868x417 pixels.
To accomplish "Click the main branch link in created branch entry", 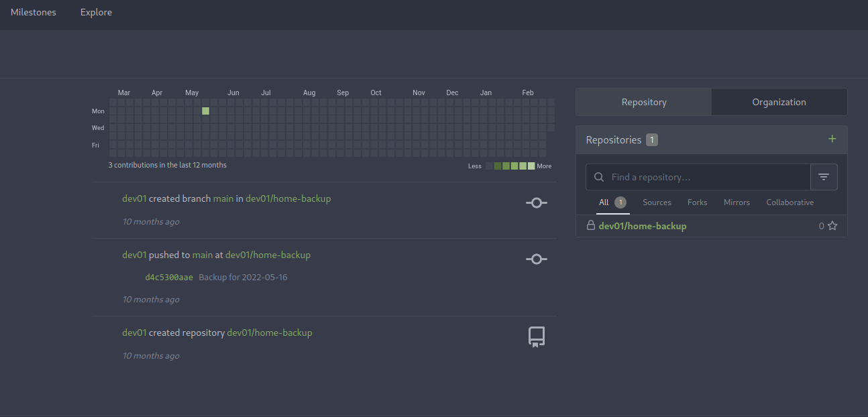I will pos(223,198).
